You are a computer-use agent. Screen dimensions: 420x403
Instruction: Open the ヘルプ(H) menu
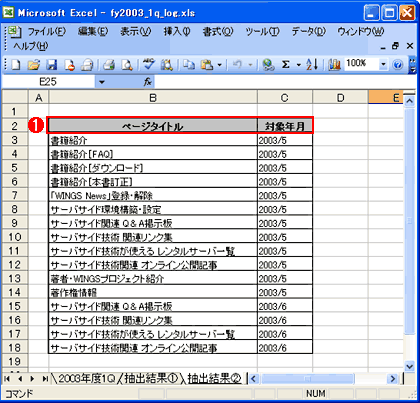(x=30, y=46)
